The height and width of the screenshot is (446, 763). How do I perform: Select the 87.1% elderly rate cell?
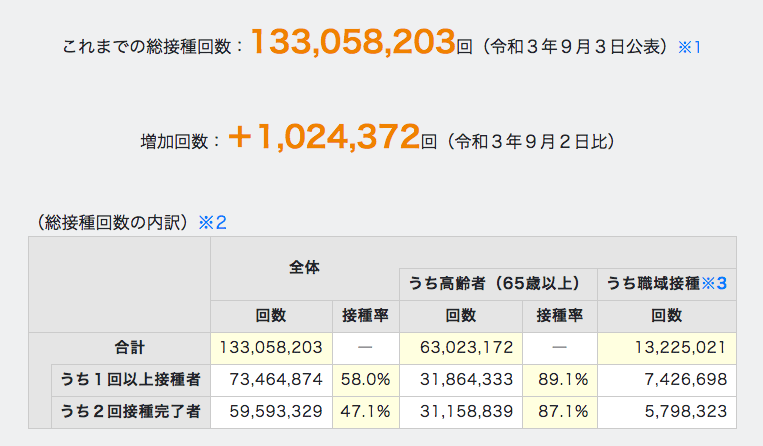pos(560,411)
